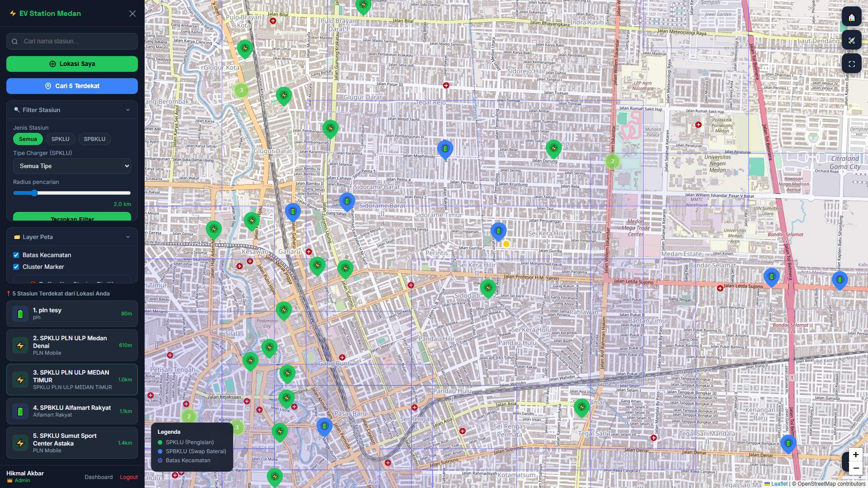Viewport: 868px width, 488px height.
Task: Zoom in the map
Action: (855, 455)
